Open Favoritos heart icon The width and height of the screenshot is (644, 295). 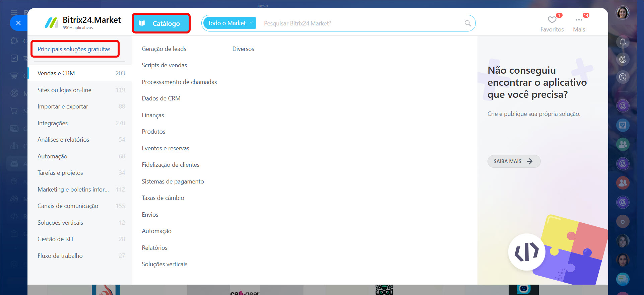coord(552,20)
